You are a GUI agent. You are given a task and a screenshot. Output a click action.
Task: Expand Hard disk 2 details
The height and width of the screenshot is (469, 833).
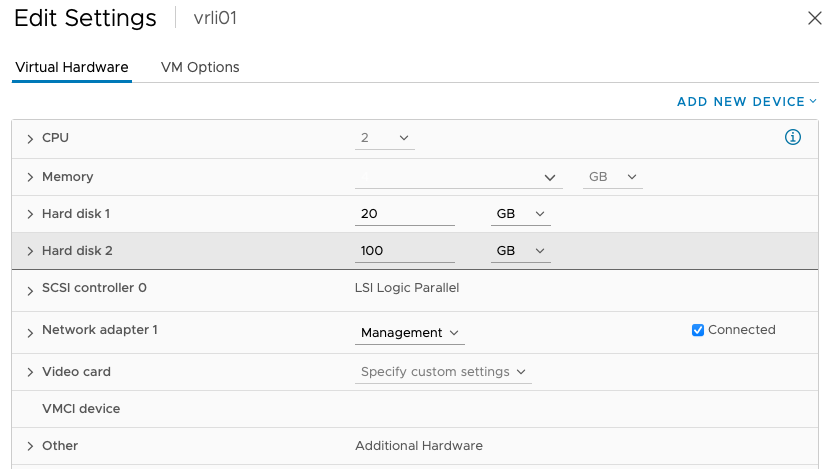coord(30,251)
